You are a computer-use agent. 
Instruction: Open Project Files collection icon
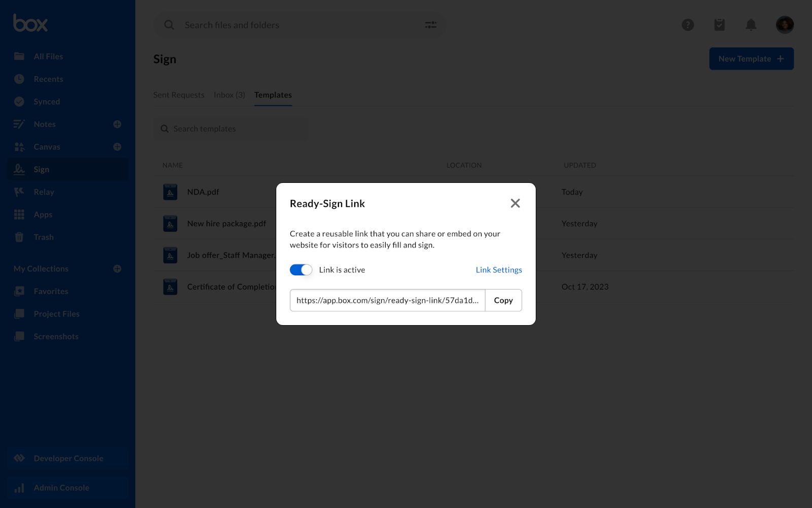click(19, 314)
